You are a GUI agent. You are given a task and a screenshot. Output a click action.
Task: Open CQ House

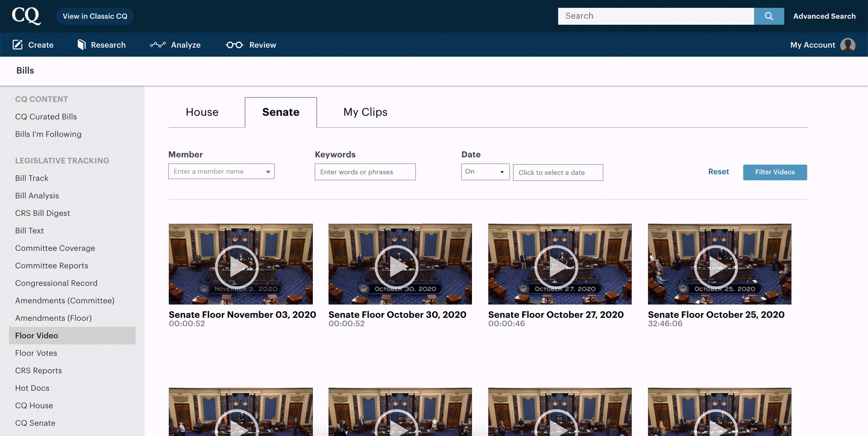click(x=34, y=405)
